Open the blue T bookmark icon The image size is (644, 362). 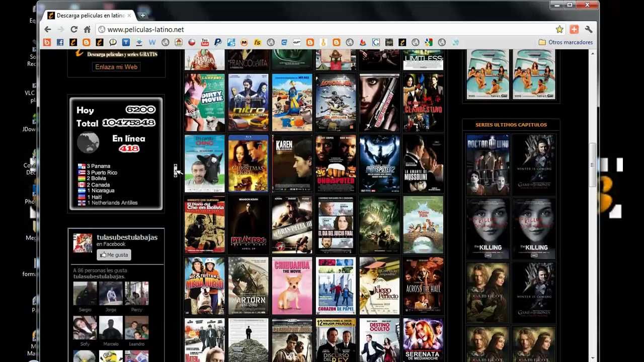click(x=126, y=42)
